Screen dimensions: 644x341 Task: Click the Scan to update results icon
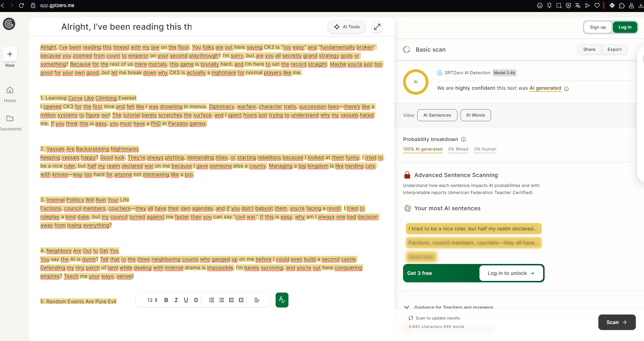pos(411,318)
